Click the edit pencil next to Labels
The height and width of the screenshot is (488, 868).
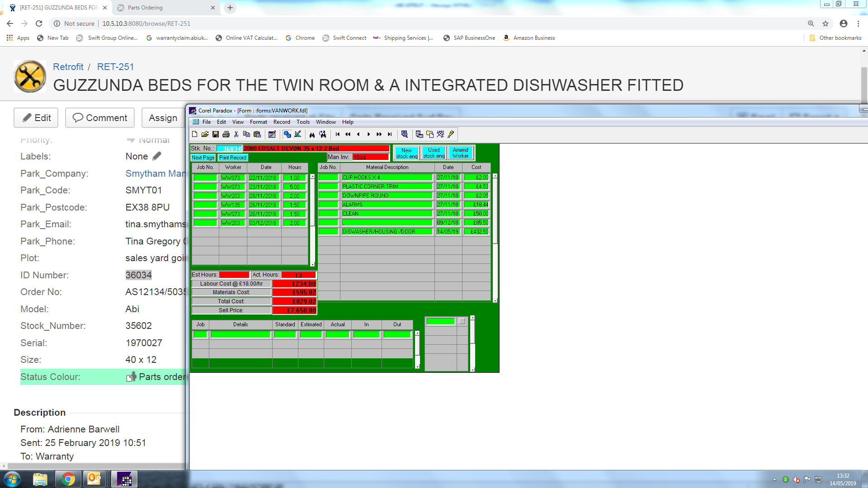click(x=157, y=156)
